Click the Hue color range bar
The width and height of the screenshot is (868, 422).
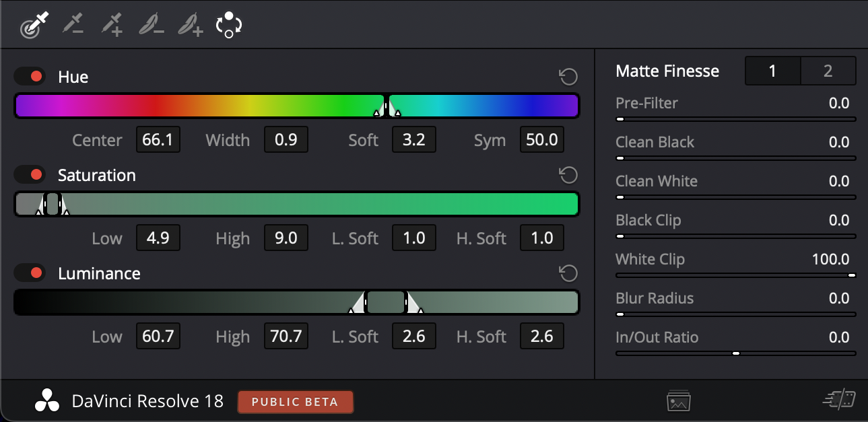tap(296, 106)
